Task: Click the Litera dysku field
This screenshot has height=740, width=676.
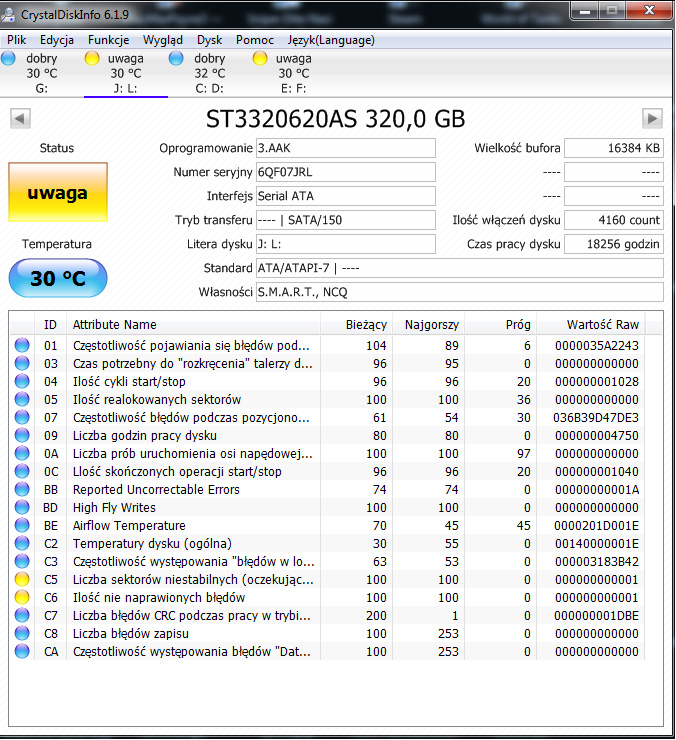Action: tap(346, 244)
